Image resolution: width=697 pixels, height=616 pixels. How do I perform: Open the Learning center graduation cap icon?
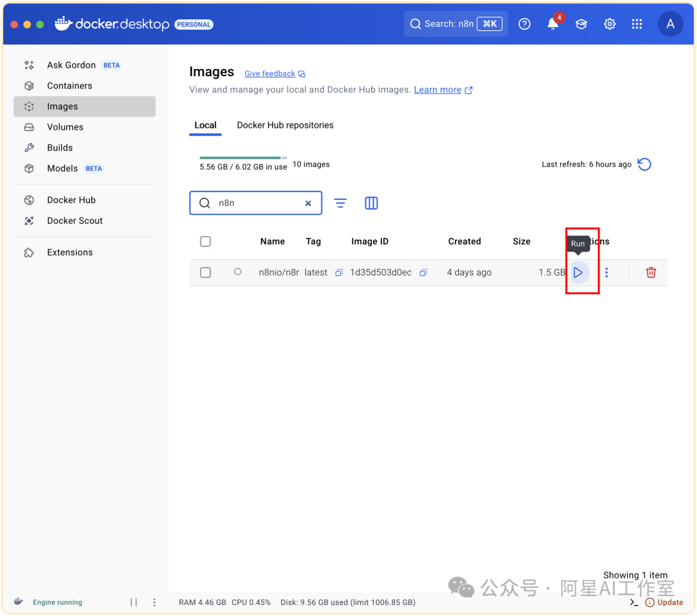point(581,24)
